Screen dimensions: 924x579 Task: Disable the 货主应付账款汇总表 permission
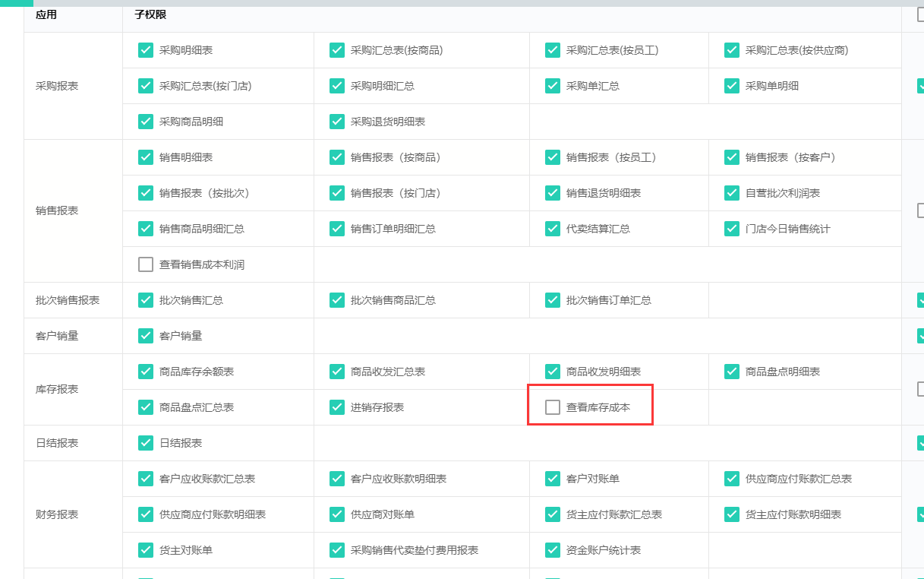(x=553, y=514)
